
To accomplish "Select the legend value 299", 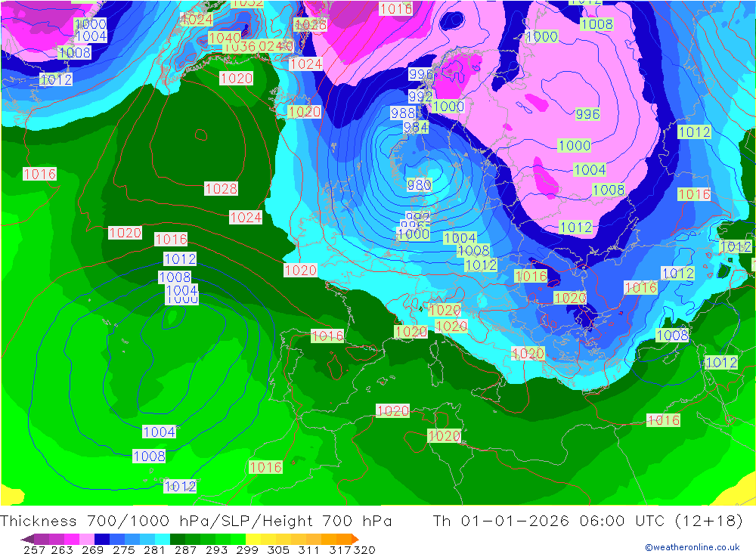I will pos(247,549).
